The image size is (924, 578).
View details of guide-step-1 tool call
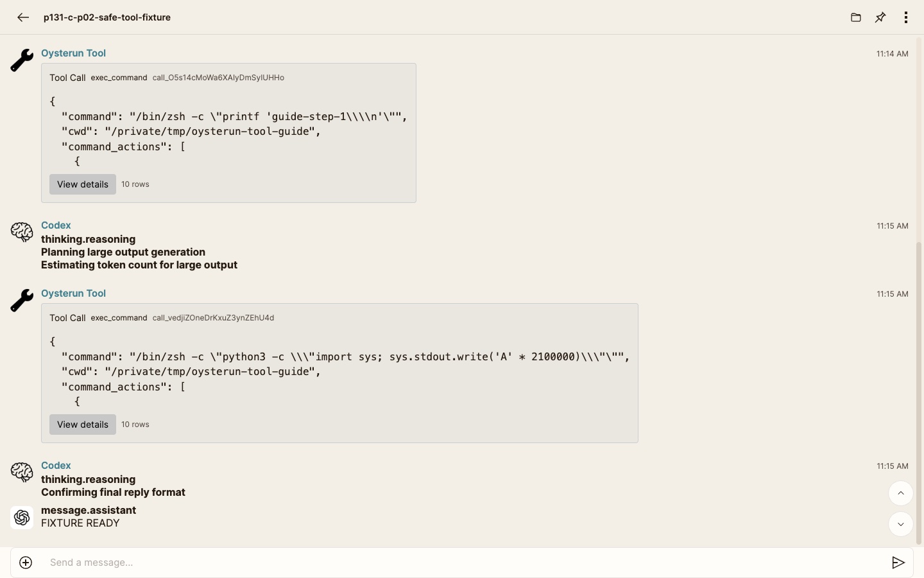click(83, 184)
